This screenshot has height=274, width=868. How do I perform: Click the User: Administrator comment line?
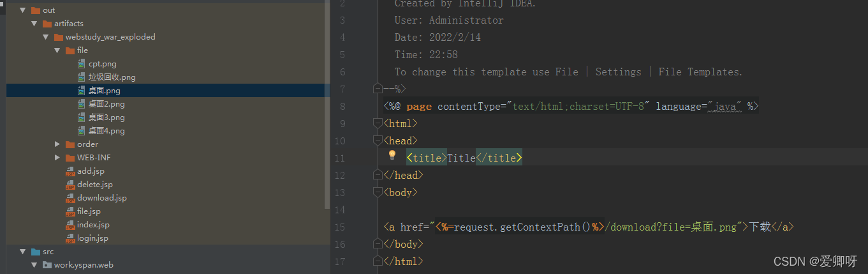tap(449, 20)
